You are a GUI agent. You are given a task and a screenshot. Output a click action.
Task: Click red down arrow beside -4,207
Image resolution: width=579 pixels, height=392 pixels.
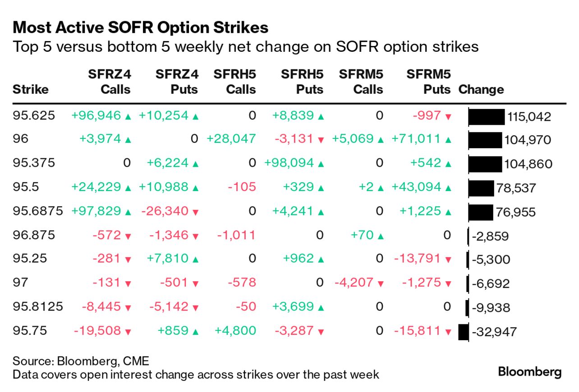tap(380, 284)
